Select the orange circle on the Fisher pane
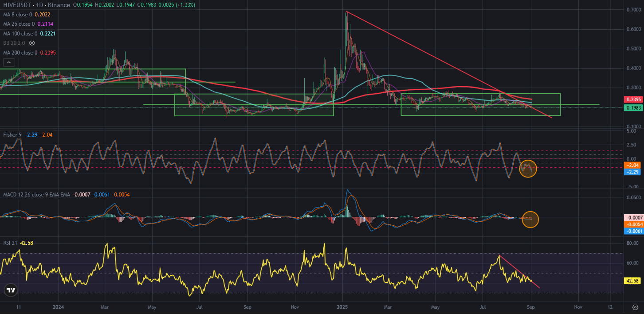The image size is (644, 314). tap(528, 169)
